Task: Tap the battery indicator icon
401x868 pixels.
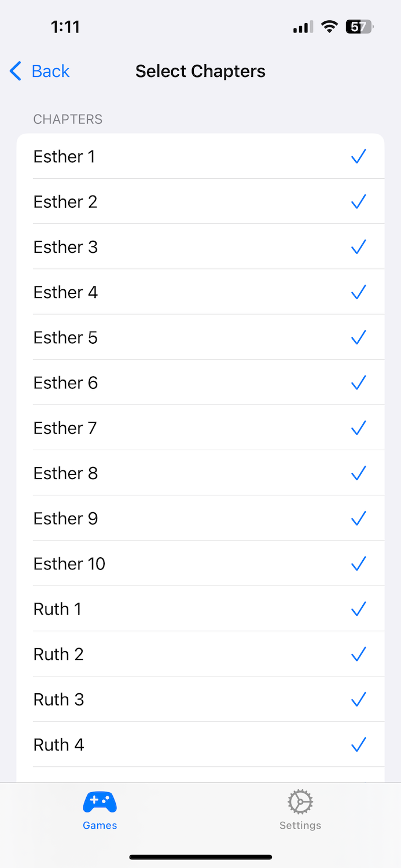Action: (x=360, y=27)
